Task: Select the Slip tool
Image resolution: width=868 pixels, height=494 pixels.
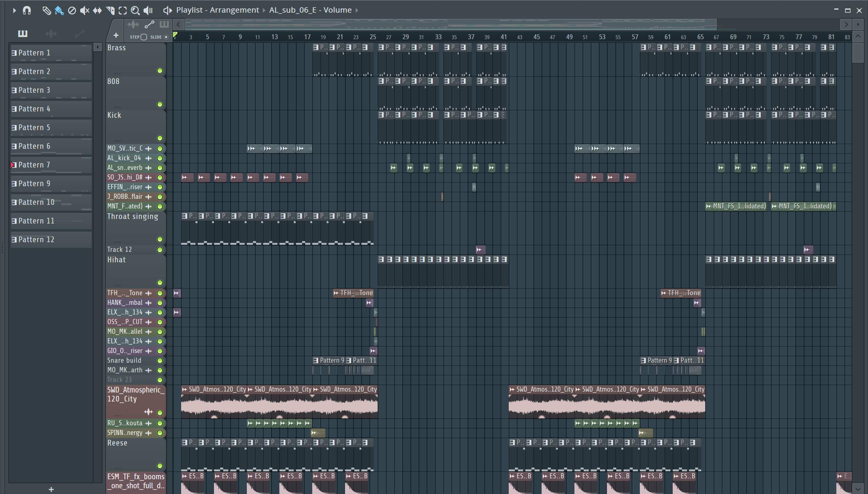Action: coord(97,11)
